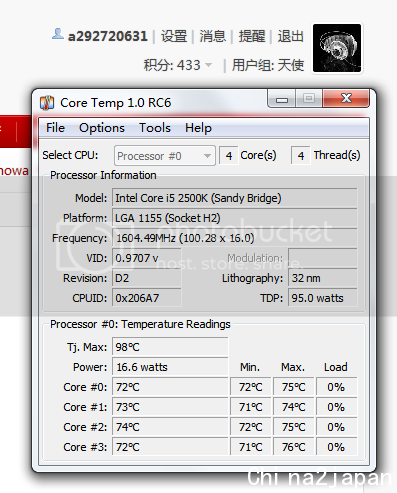Click the VID value 0.9707 v
Image resolution: width=397 pixels, height=493 pixels.
(x=147, y=258)
